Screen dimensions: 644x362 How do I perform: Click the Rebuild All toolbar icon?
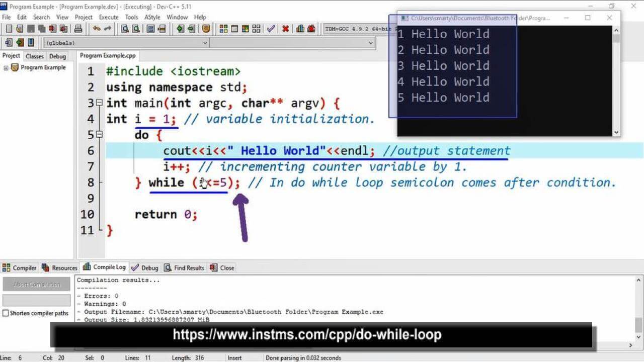(256, 29)
